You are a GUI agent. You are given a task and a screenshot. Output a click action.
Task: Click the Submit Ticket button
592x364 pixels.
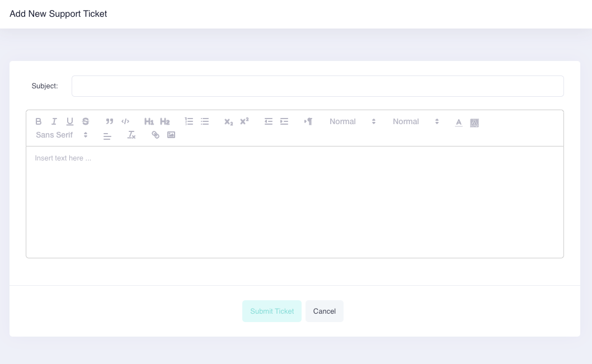[272, 311]
